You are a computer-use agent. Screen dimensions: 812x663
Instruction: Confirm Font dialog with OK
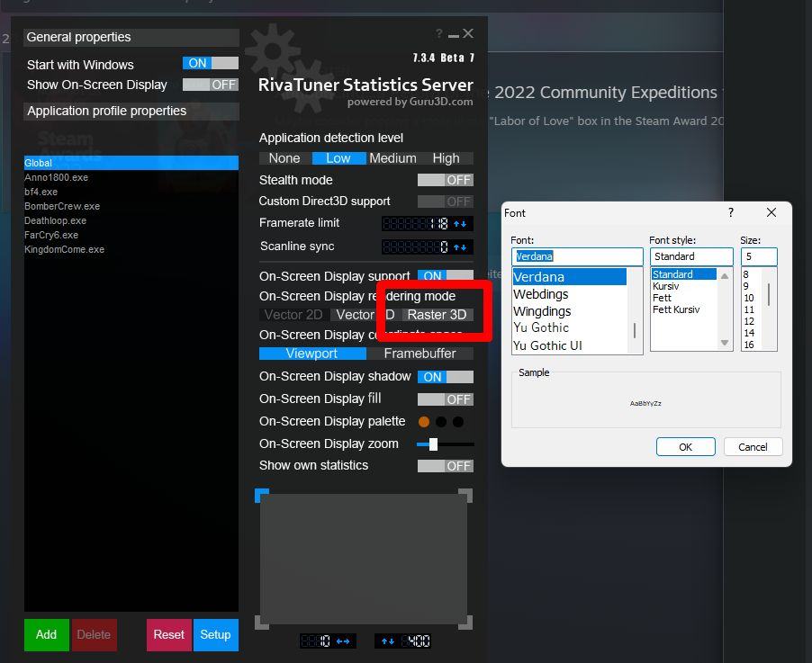[x=686, y=447]
